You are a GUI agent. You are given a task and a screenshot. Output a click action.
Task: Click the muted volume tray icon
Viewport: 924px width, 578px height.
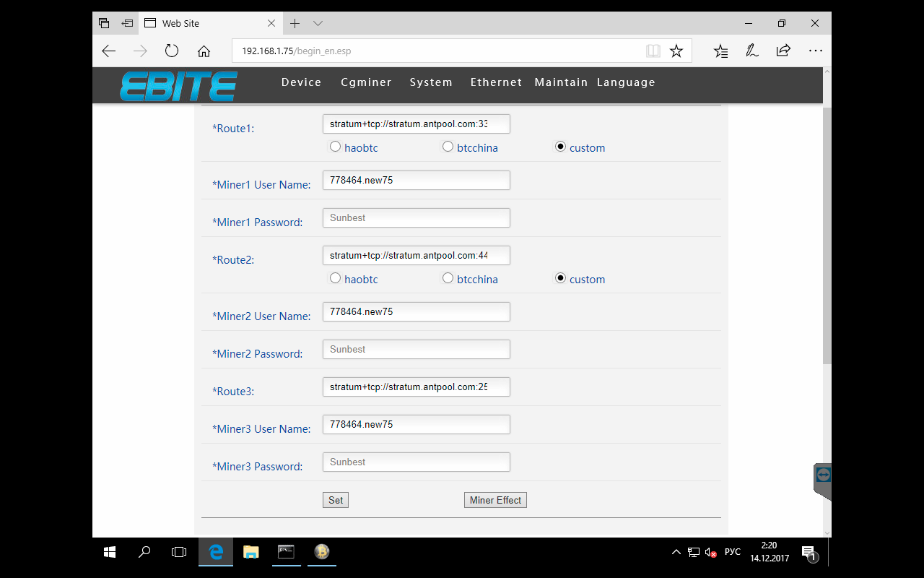pyautogui.click(x=711, y=552)
